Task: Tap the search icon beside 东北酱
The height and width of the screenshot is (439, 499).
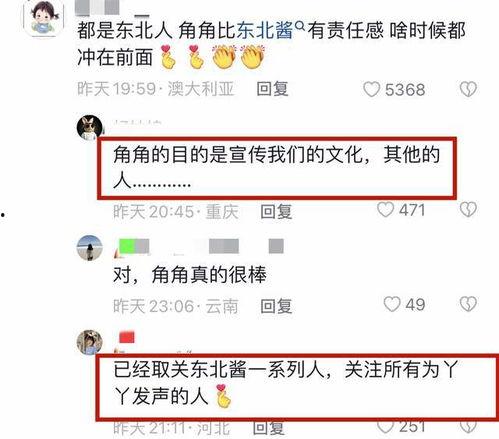Action: click(300, 25)
